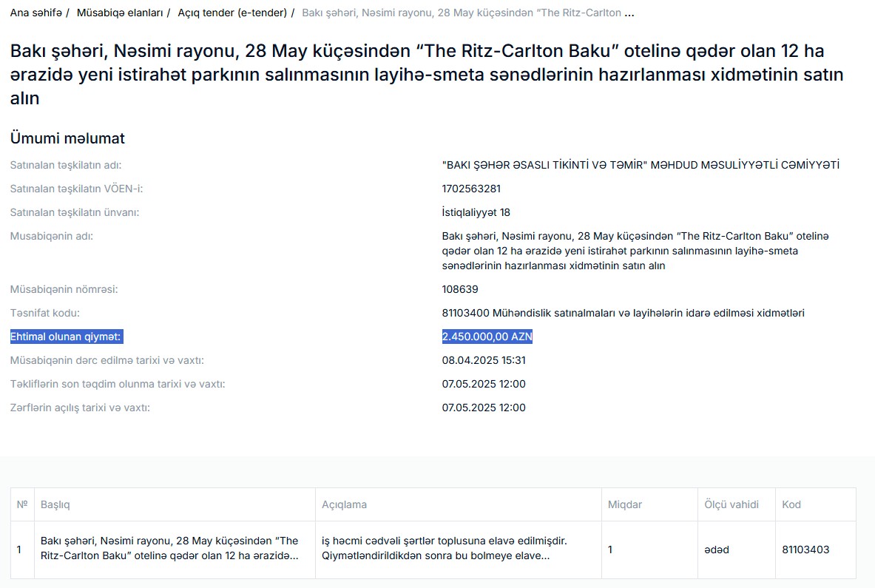
Task: Click the classification code 81103400 text
Action: pyautogui.click(x=623, y=313)
